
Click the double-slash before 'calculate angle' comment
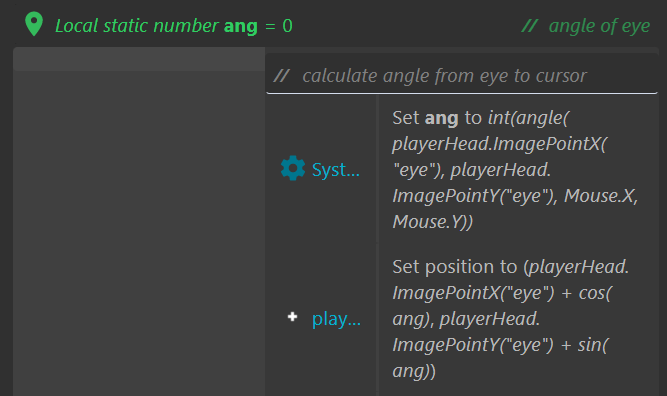(x=281, y=76)
